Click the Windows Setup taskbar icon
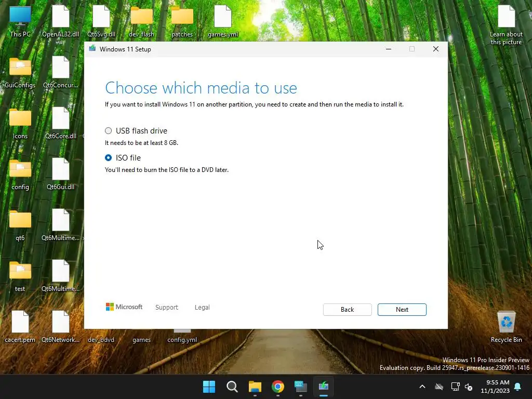 [323, 387]
